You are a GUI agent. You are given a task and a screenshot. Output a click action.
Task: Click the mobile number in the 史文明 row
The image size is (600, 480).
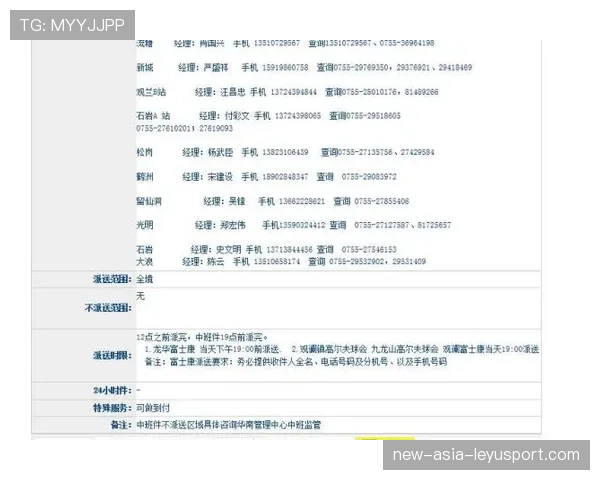pyautogui.click(x=289, y=250)
